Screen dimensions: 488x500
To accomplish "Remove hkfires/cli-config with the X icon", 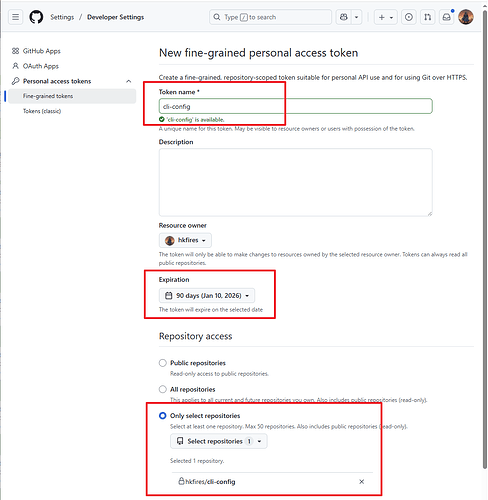I will pyautogui.click(x=361, y=481).
